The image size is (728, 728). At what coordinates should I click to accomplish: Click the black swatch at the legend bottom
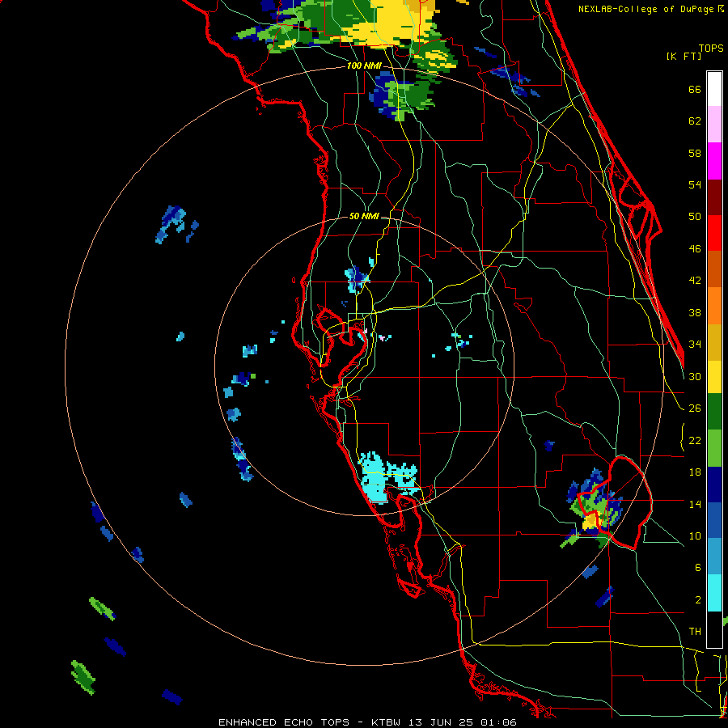[x=714, y=629]
